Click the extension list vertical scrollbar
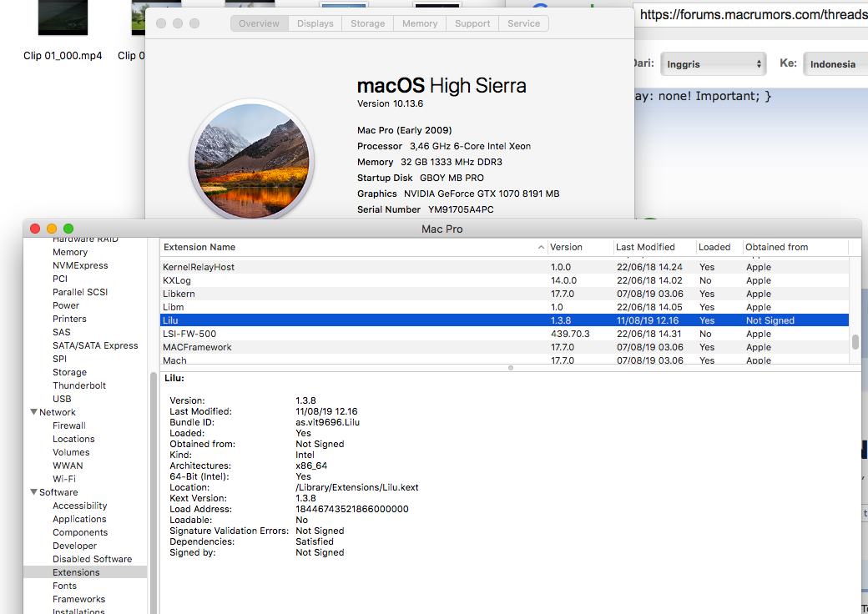The width and height of the screenshot is (868, 614). (855, 342)
